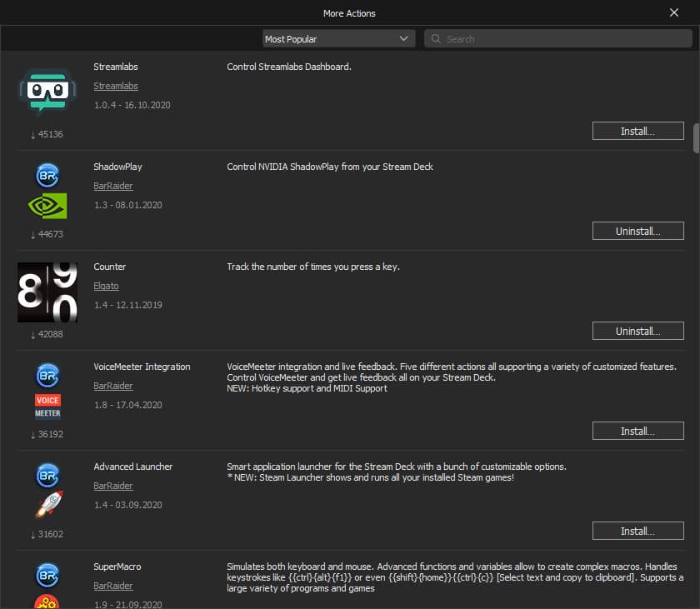Click the Advanced Launcher rocket icon
Screen dimensions: 700x609
(49, 504)
